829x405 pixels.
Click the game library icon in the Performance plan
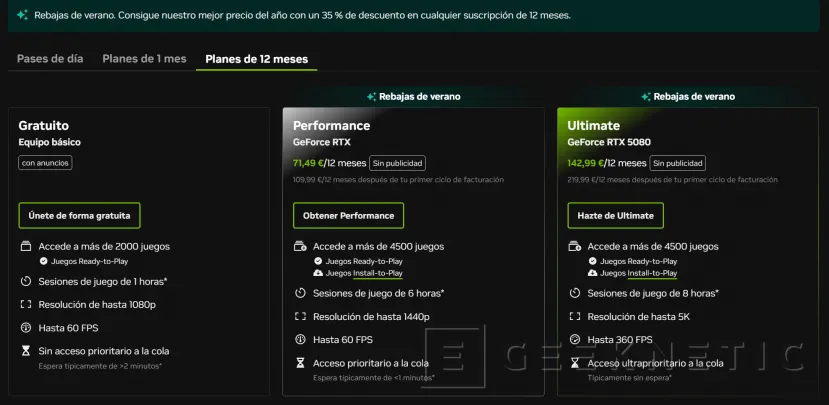[300, 246]
